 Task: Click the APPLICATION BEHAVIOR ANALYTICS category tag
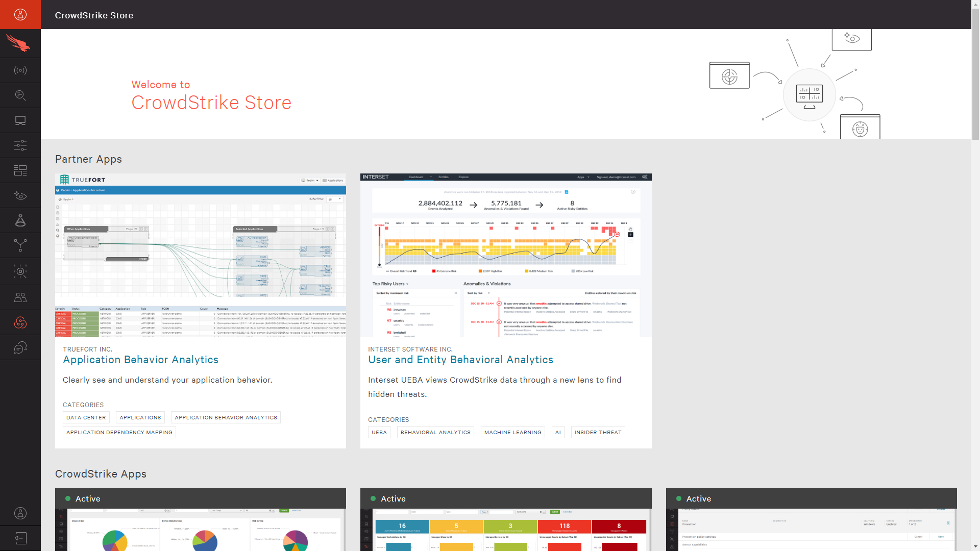click(x=226, y=417)
